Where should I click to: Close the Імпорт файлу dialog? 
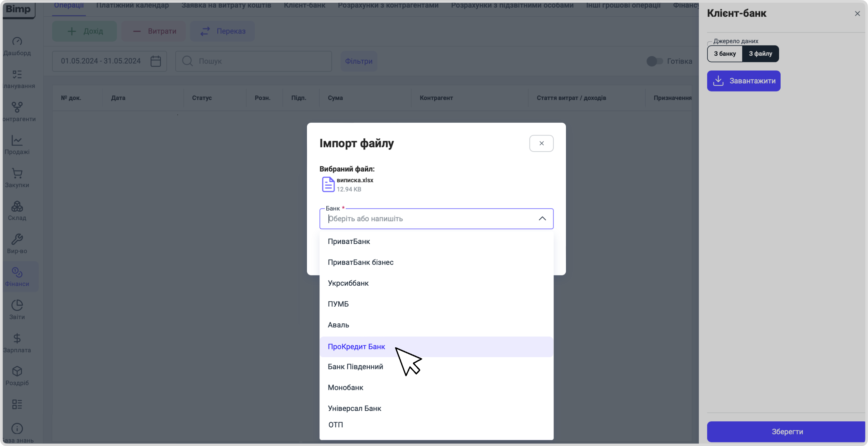pos(541,143)
